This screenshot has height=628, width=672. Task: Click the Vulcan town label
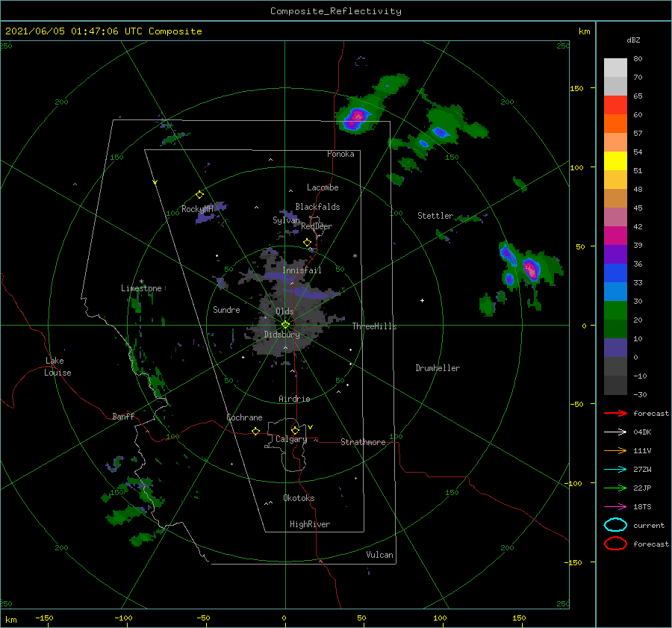379,555
